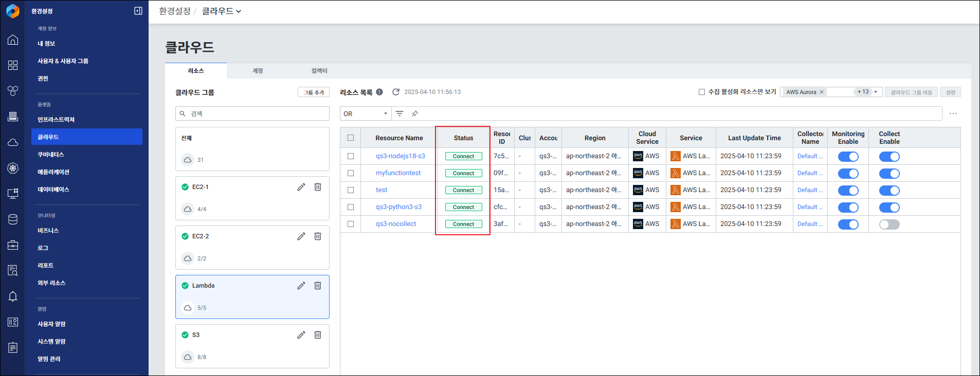
Task: Enable Collect toggle for qs3-nocollect
Action: 889,224
